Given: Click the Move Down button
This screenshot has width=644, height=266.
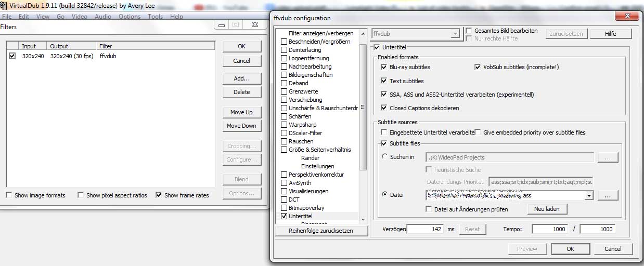Looking at the screenshot, I should pos(242,126).
